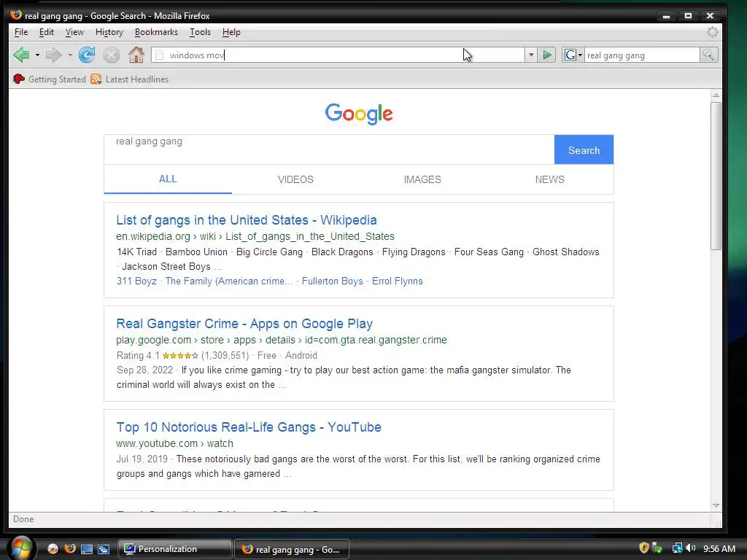Open Real Gangster Crime Google Play result
The height and width of the screenshot is (560, 747).
(244, 323)
